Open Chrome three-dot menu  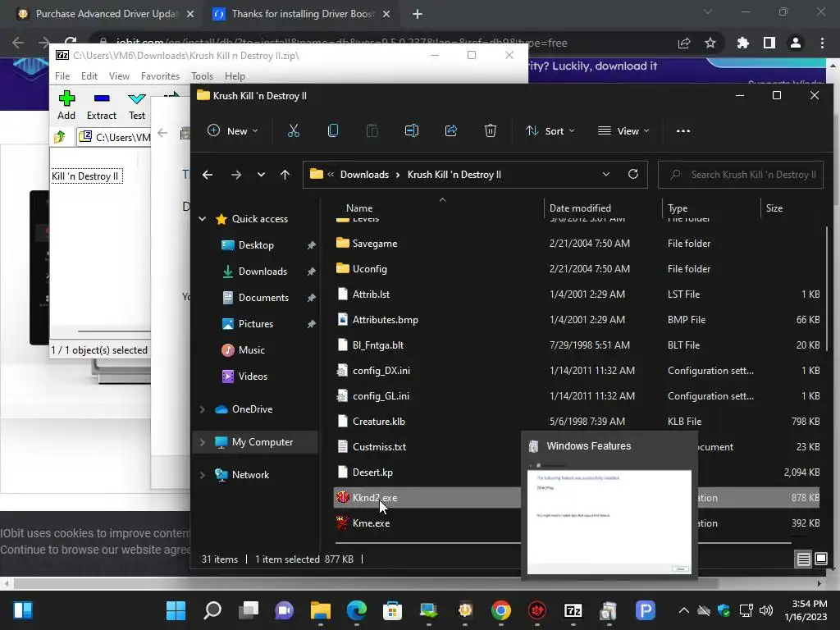click(x=822, y=43)
